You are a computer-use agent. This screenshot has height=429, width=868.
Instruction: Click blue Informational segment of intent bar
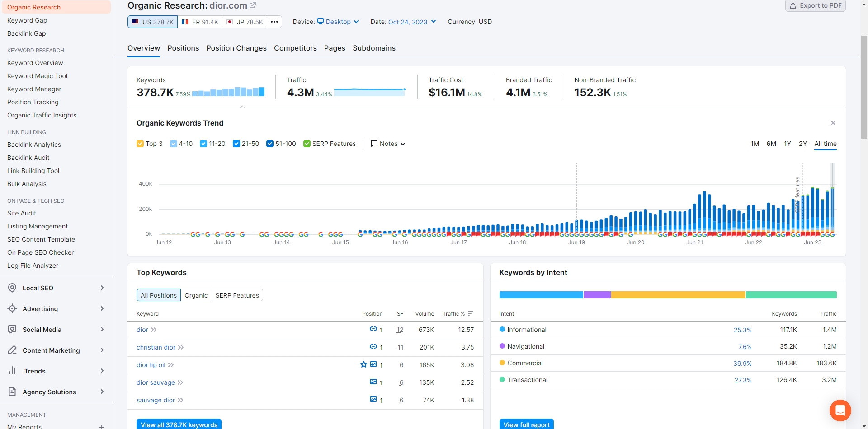[541, 295]
